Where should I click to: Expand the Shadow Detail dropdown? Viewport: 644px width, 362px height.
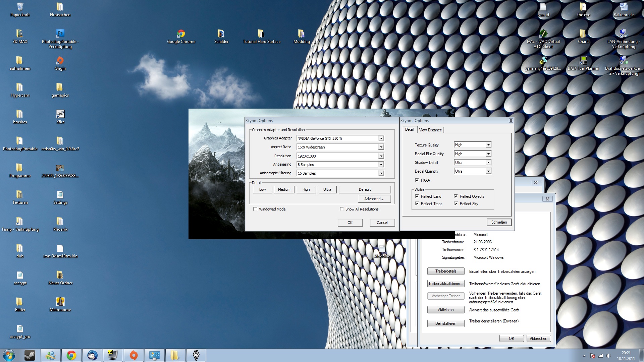(488, 163)
